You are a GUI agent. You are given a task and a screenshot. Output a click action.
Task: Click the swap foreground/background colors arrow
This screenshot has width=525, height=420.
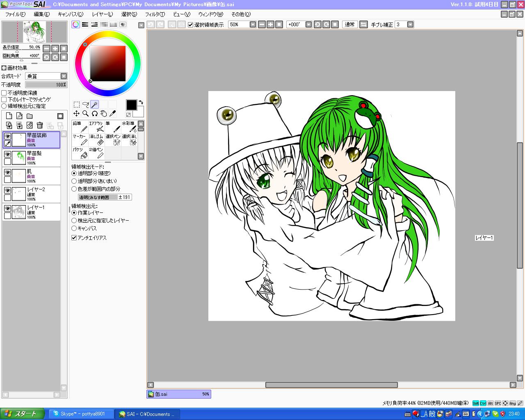point(141,102)
